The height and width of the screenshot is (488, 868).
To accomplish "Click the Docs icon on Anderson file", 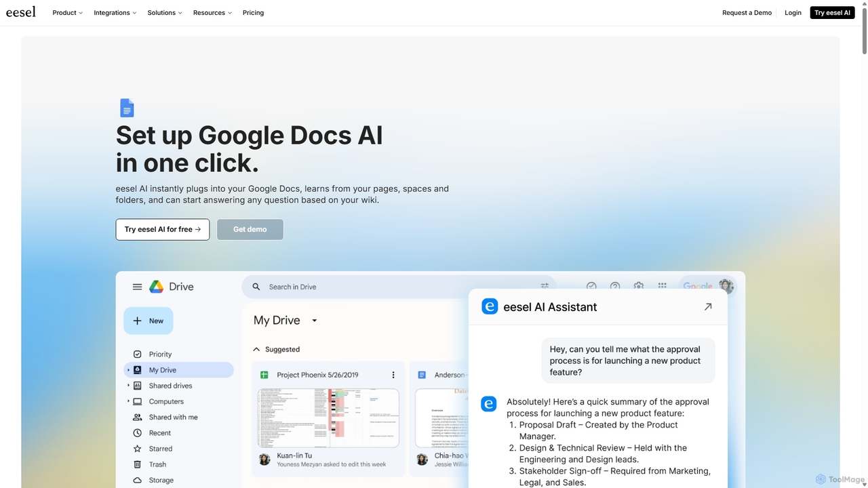I will (422, 375).
